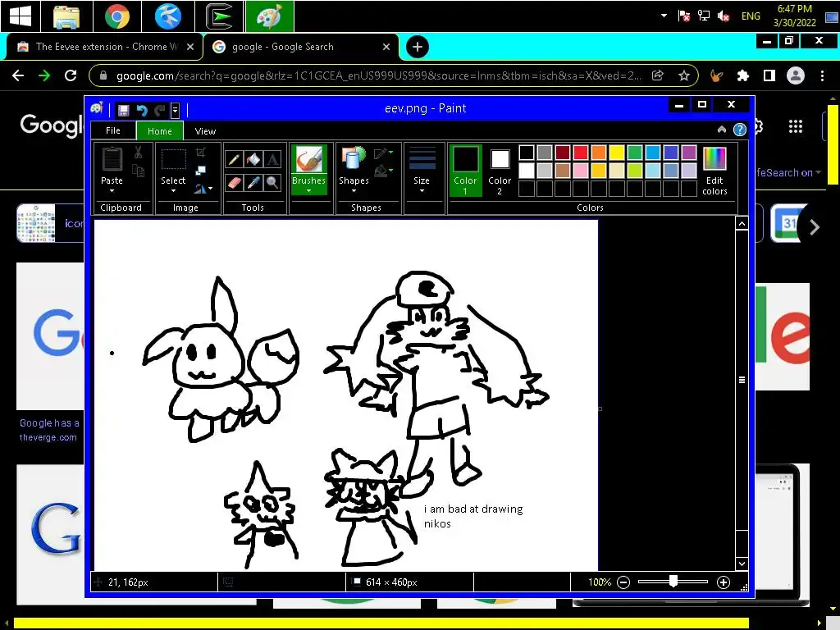840x630 pixels.
Task: Go back in Chrome
Action: (18, 75)
